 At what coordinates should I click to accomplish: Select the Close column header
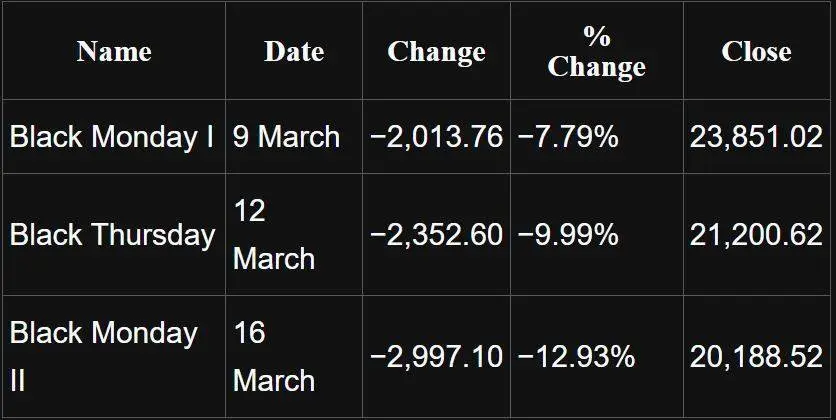click(x=756, y=52)
